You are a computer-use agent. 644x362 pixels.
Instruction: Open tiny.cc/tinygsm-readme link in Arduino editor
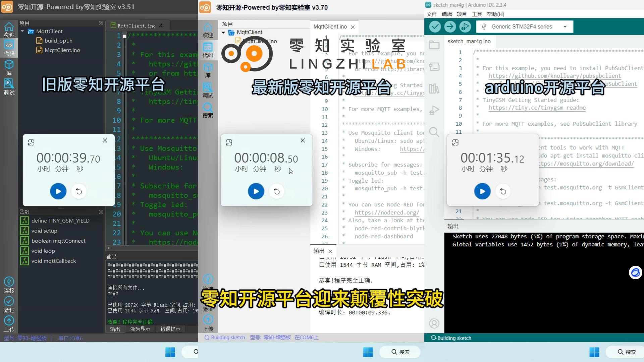pos(537,108)
